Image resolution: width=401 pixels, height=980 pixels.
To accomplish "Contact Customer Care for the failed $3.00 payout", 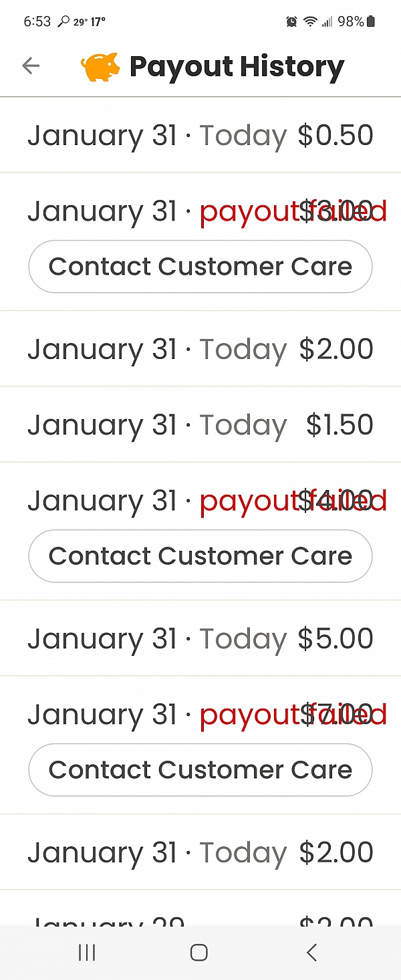I will [x=200, y=267].
